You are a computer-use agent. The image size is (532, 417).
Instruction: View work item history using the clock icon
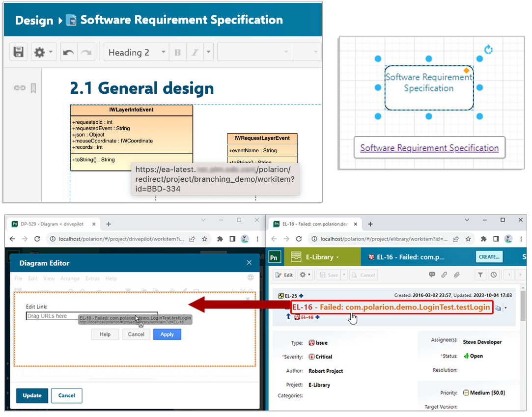pos(495,275)
